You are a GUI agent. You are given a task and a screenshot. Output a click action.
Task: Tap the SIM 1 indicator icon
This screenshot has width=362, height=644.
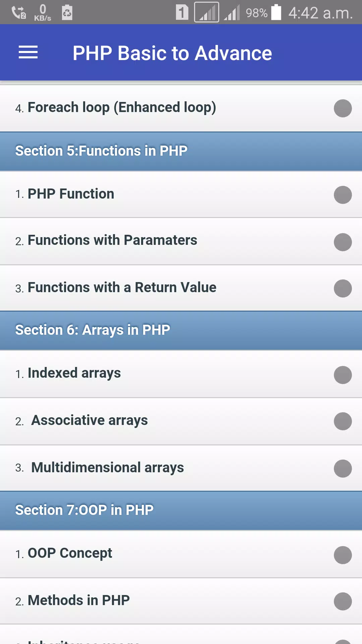click(182, 12)
